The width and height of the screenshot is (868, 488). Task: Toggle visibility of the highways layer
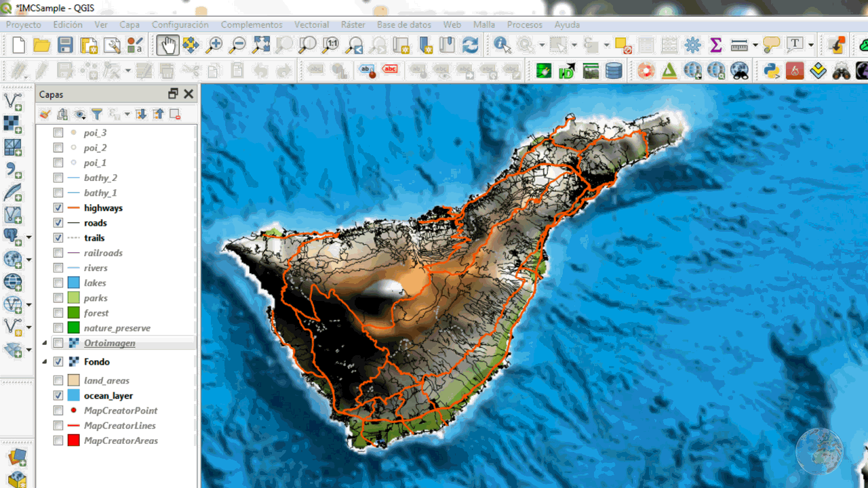pos(58,207)
